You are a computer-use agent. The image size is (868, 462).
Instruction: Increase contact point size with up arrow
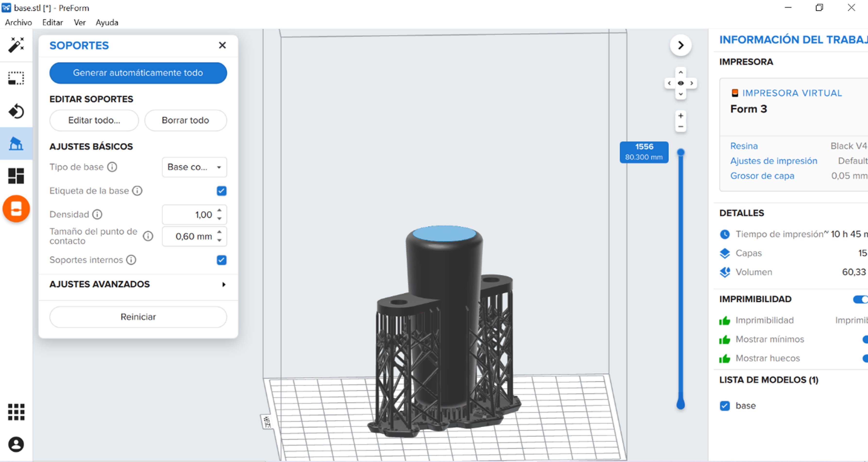pyautogui.click(x=219, y=232)
